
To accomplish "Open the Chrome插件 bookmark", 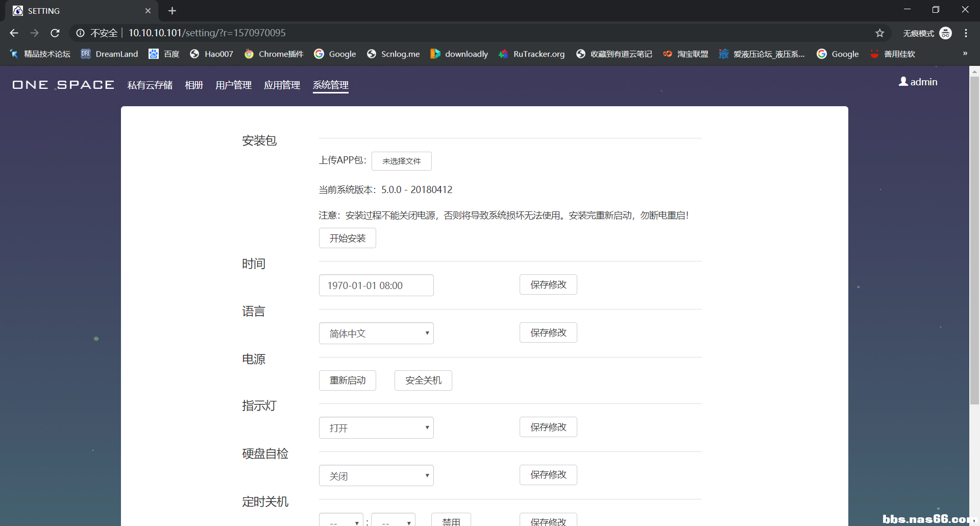I will point(274,54).
